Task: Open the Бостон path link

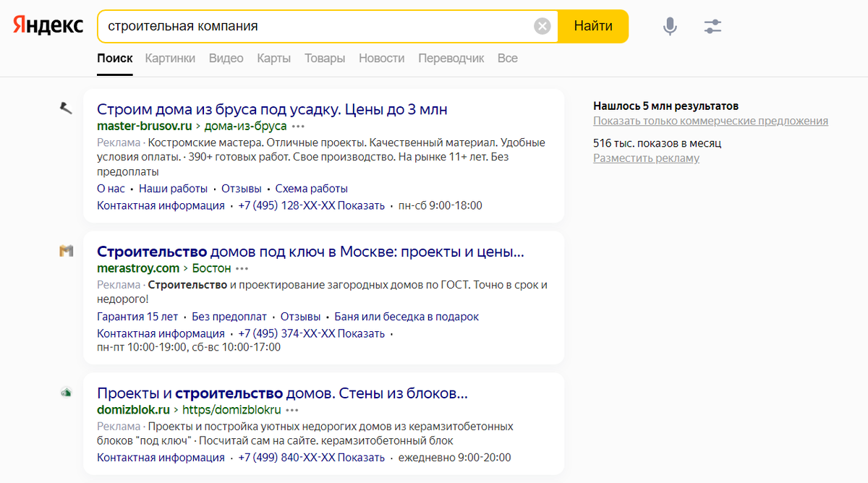Action: [x=212, y=268]
